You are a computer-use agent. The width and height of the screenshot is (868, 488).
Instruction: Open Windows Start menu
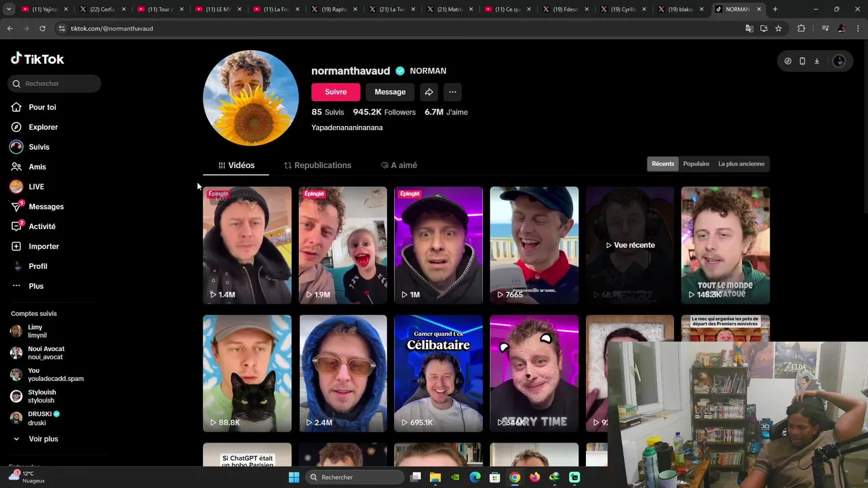(294, 477)
